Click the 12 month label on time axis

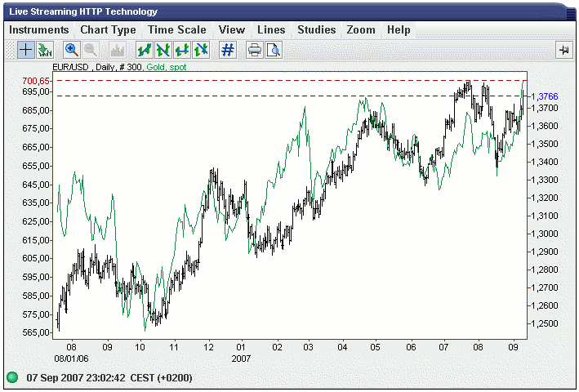pos(208,347)
